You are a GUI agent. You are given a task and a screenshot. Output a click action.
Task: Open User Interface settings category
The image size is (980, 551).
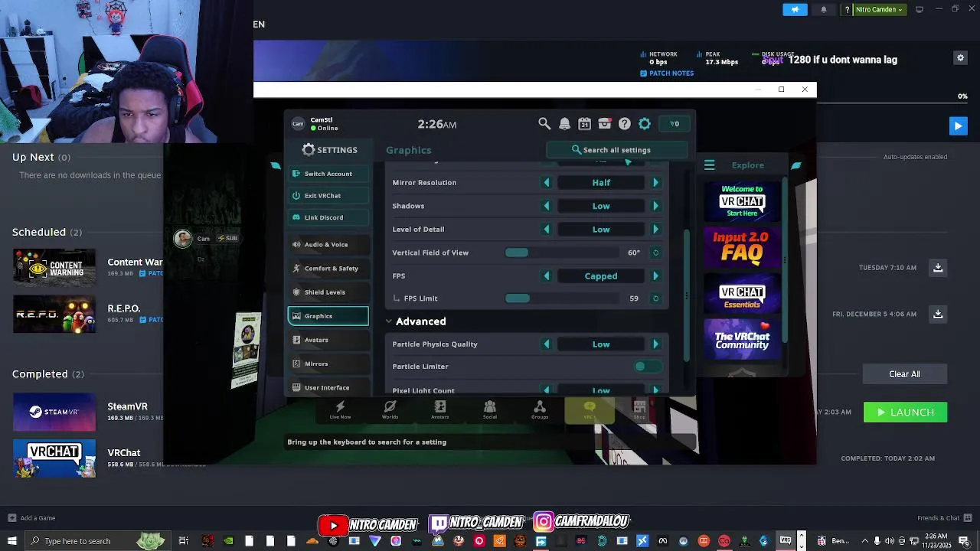coord(328,387)
